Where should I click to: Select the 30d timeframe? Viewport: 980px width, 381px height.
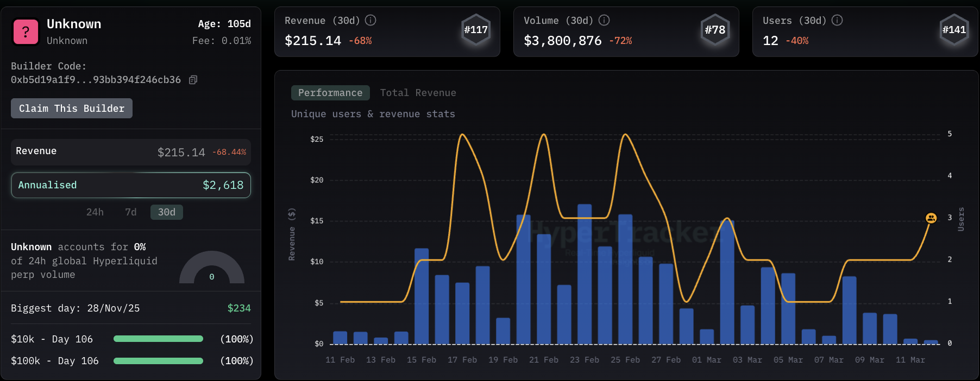point(166,212)
